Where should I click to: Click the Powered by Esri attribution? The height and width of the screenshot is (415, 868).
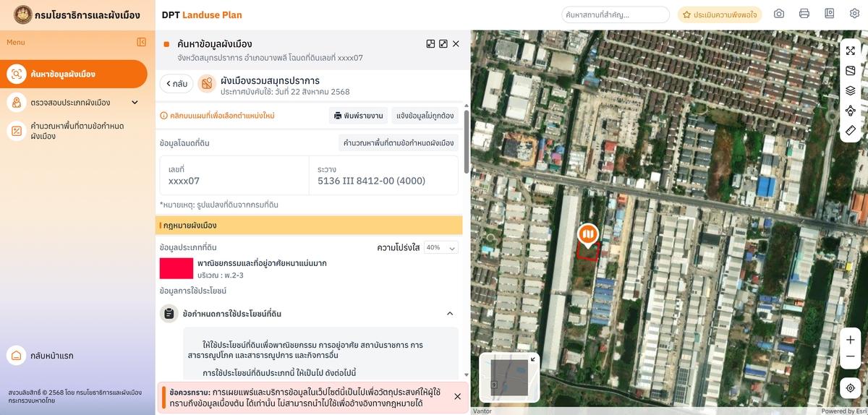(x=842, y=411)
